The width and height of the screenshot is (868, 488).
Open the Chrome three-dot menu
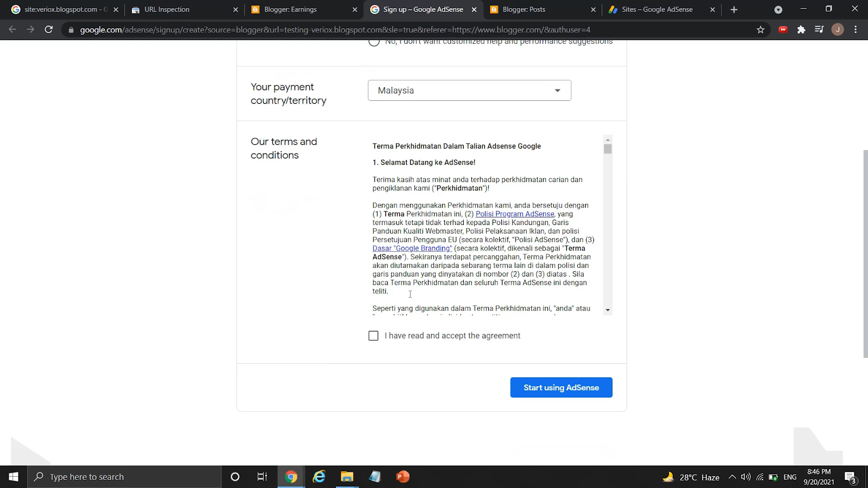pyautogui.click(x=856, y=30)
